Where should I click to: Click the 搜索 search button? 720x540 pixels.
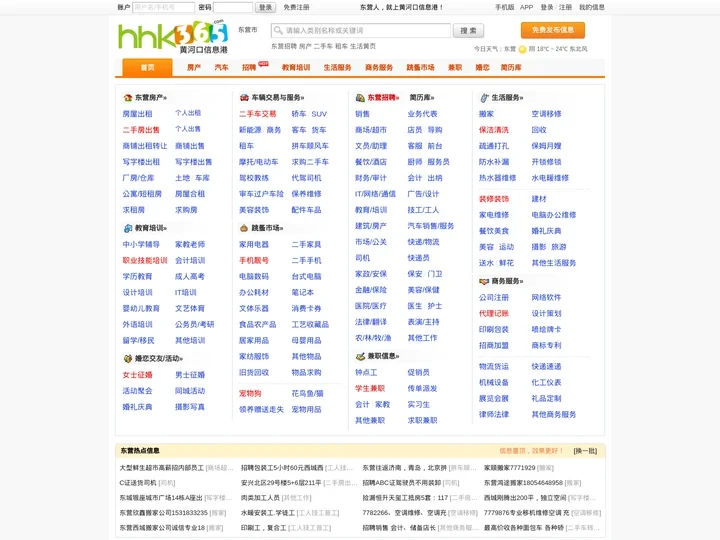click(468, 31)
